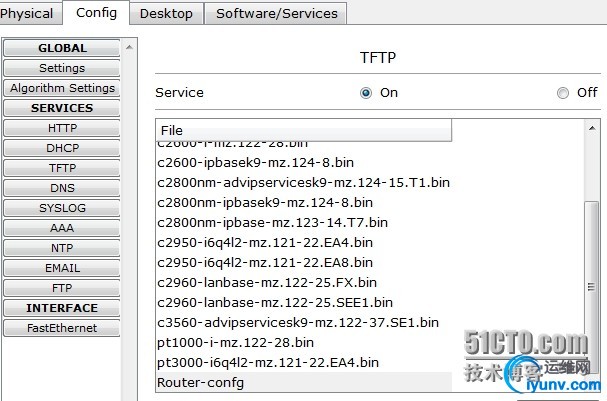Open the Software/Services tab
This screenshot has height=401, width=607.
pyautogui.click(x=277, y=13)
